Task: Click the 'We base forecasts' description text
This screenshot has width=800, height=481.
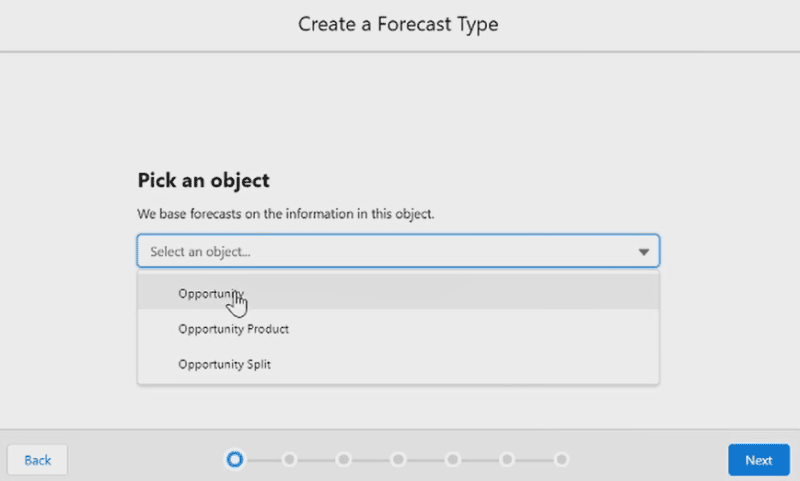Action: pos(286,214)
